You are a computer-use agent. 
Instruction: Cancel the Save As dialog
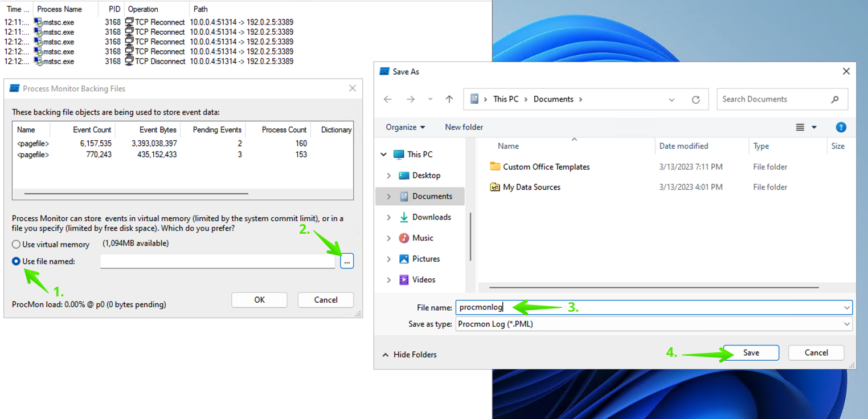pyautogui.click(x=816, y=353)
